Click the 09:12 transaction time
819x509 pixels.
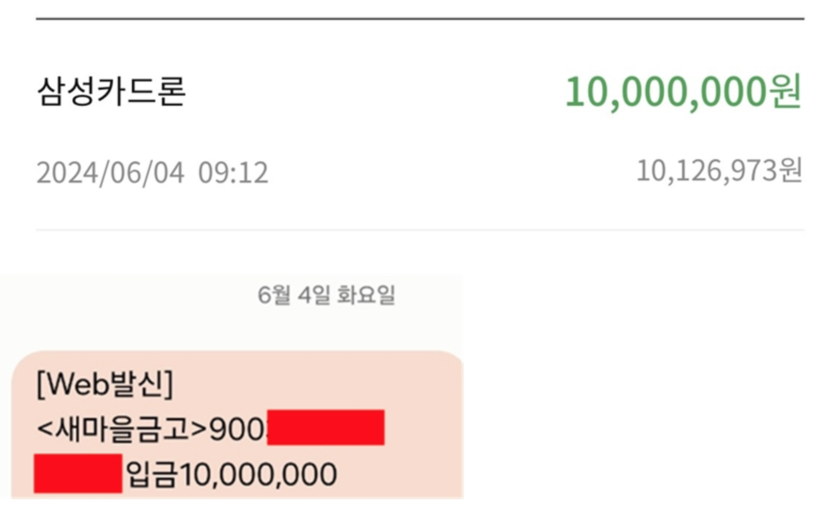(x=233, y=172)
